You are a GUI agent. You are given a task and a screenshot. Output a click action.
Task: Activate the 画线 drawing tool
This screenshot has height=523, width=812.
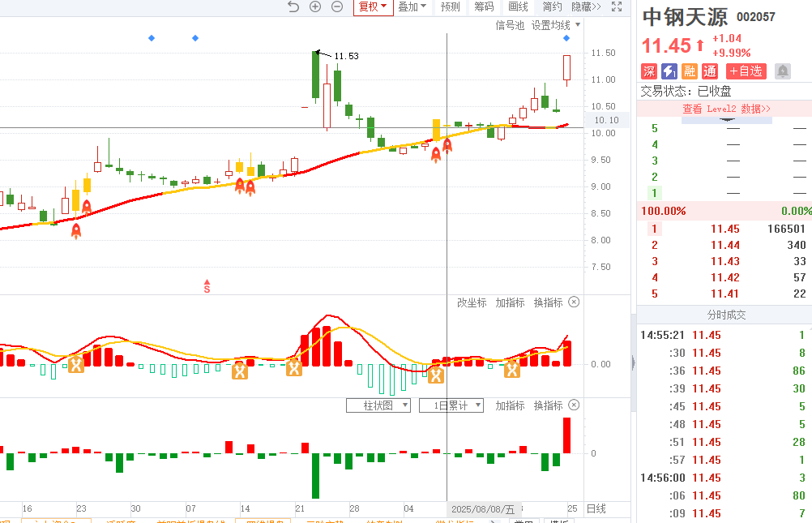click(x=518, y=6)
